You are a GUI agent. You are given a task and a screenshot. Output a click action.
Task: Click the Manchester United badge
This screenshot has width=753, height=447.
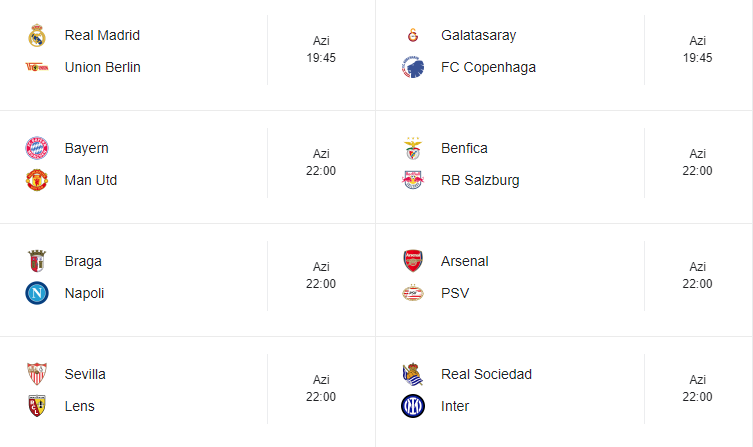[x=37, y=181]
